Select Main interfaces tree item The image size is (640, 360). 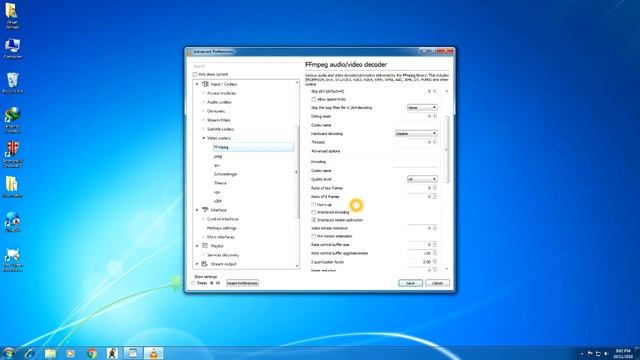click(221, 237)
